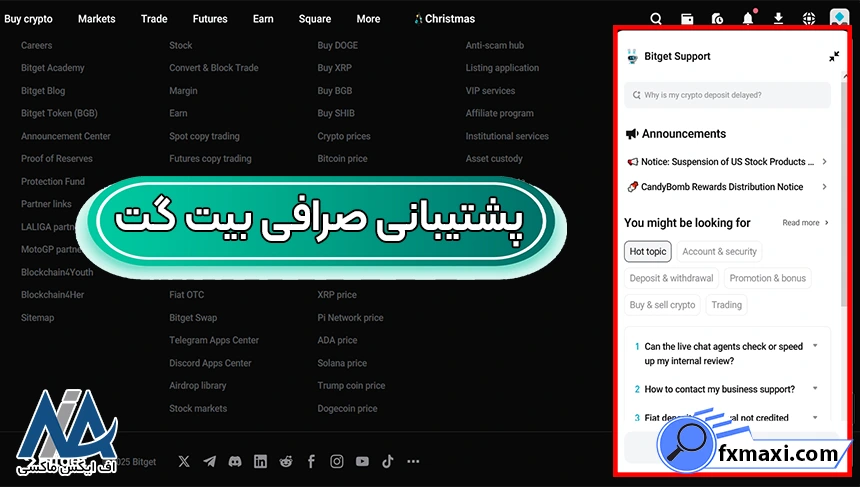Screen dimensions: 860x487
Task: Open the language globe icon
Action: tap(809, 19)
